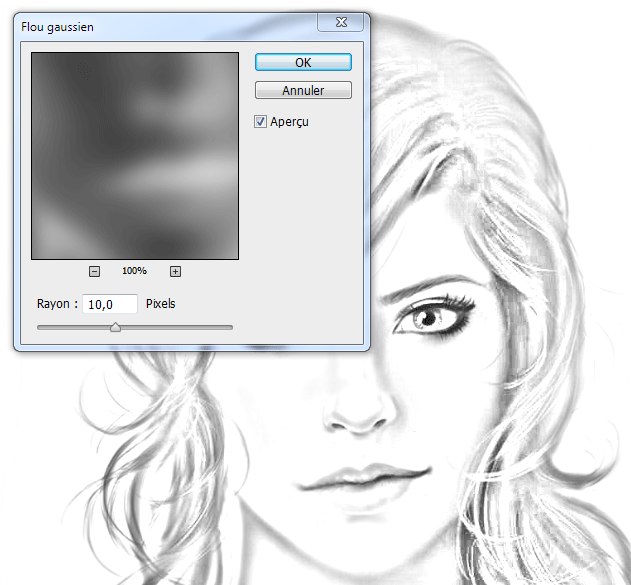Click slider track right of the handle
The height and width of the screenshot is (585, 631).
click(x=180, y=327)
